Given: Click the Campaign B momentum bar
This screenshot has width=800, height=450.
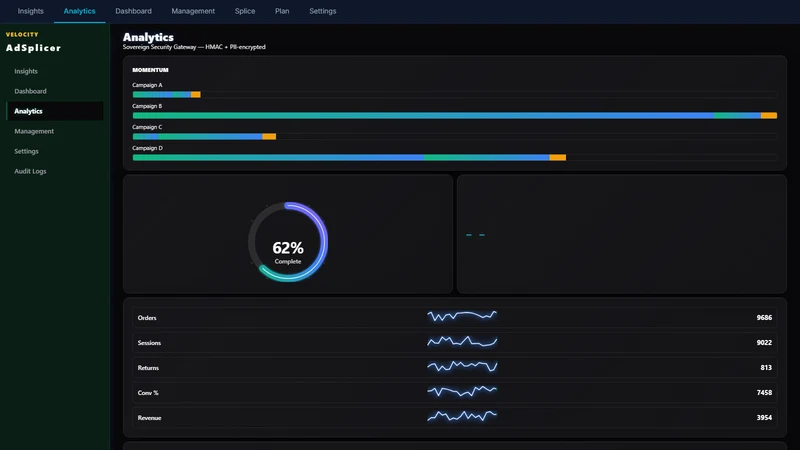Looking at the screenshot, I should [455, 116].
